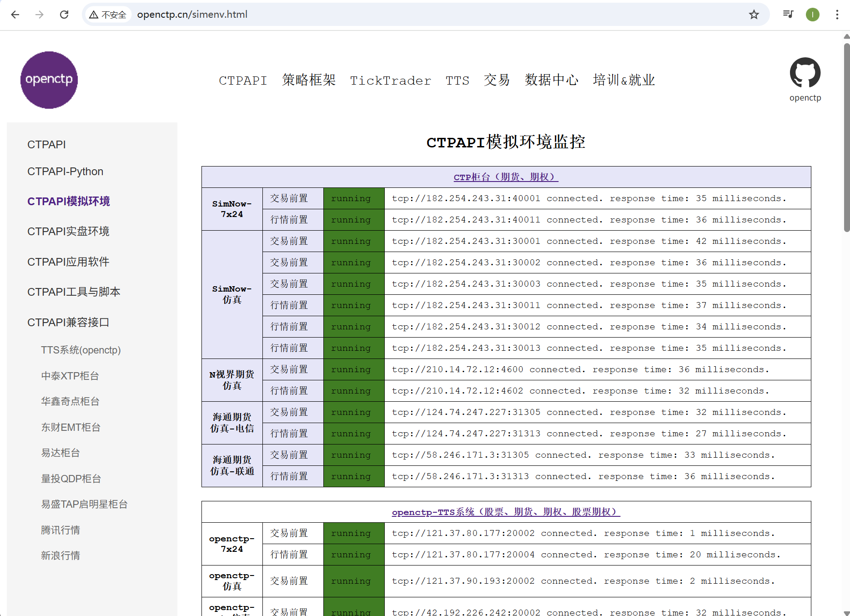Open CTPAPI top navigation item
Image resolution: width=850 pixels, height=616 pixels.
pyautogui.click(x=243, y=81)
